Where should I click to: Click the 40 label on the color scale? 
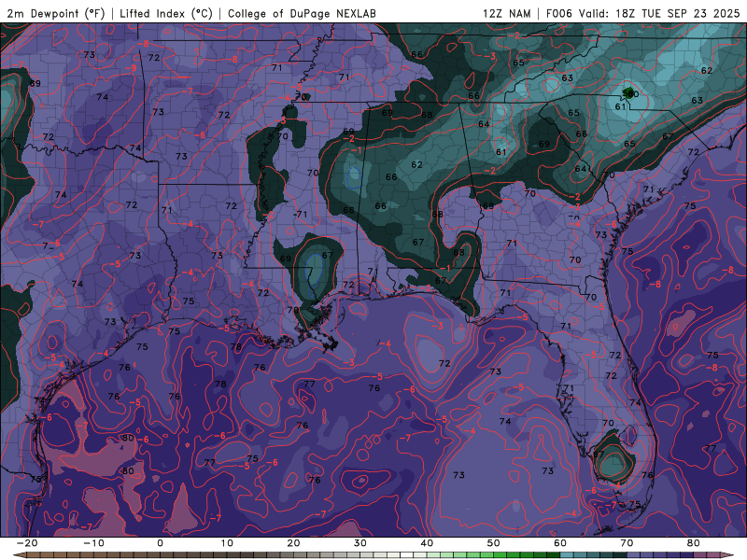click(x=427, y=543)
